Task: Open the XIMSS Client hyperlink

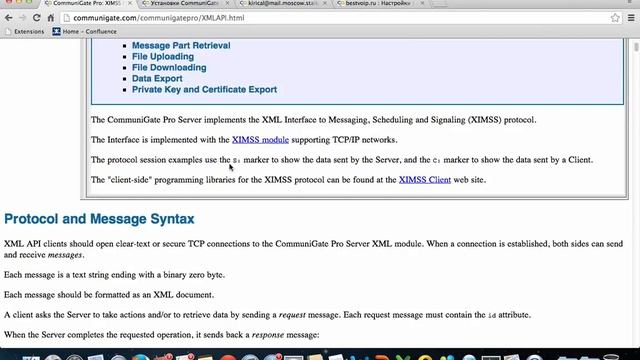Action: coord(424,180)
